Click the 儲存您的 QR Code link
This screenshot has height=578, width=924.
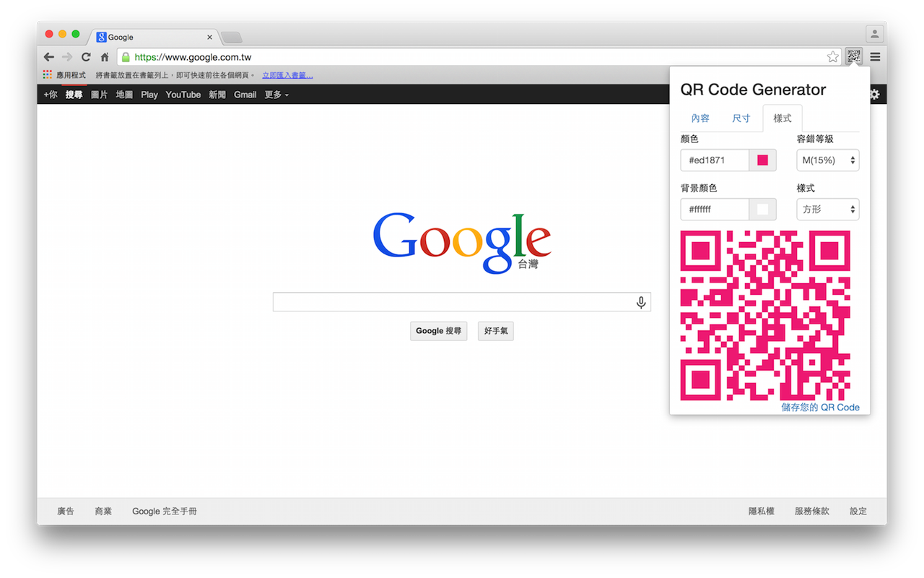coord(820,407)
